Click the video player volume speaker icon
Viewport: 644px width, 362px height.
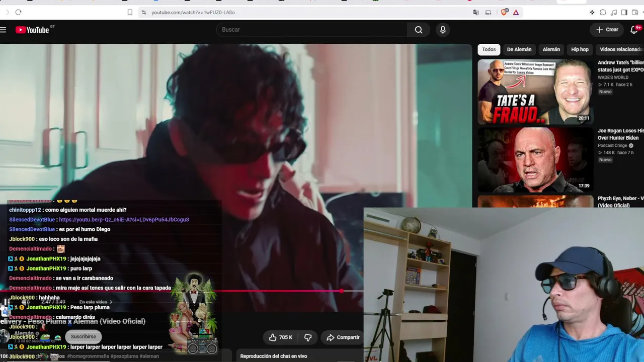coord(25,302)
